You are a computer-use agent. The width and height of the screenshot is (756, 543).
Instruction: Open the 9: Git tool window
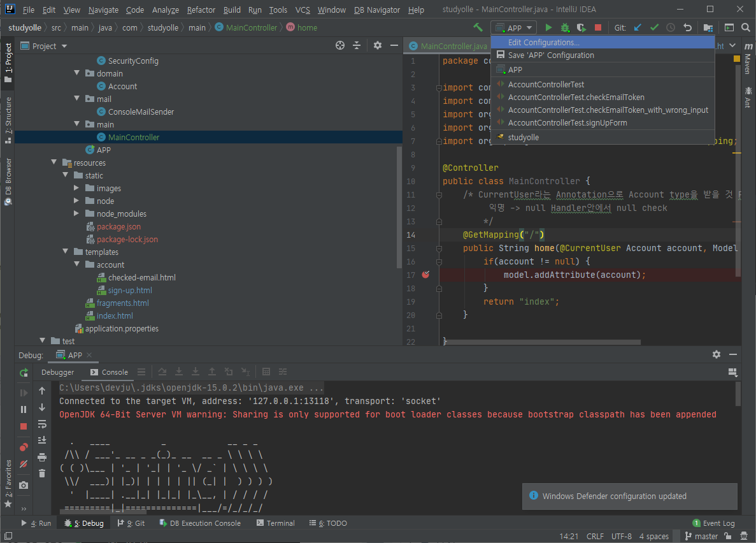tap(131, 523)
